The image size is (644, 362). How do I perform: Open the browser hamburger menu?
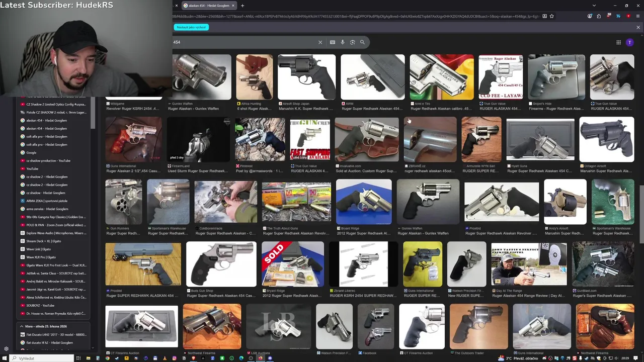(x=638, y=16)
